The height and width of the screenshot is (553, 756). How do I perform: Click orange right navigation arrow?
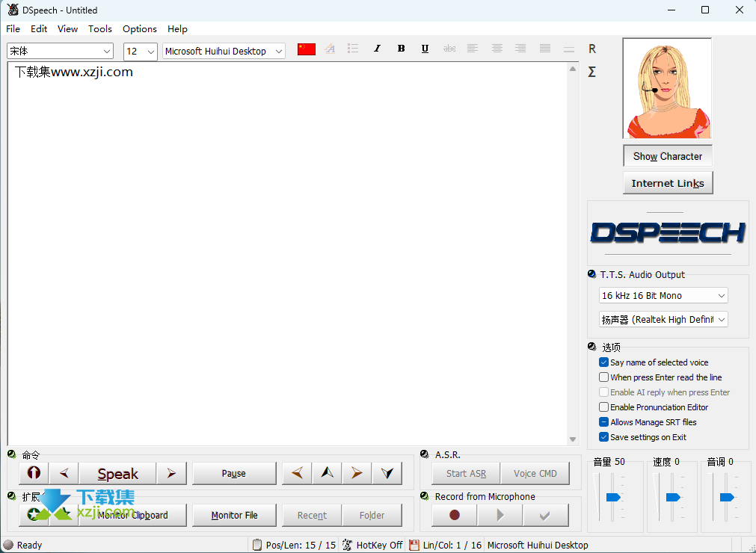357,474
